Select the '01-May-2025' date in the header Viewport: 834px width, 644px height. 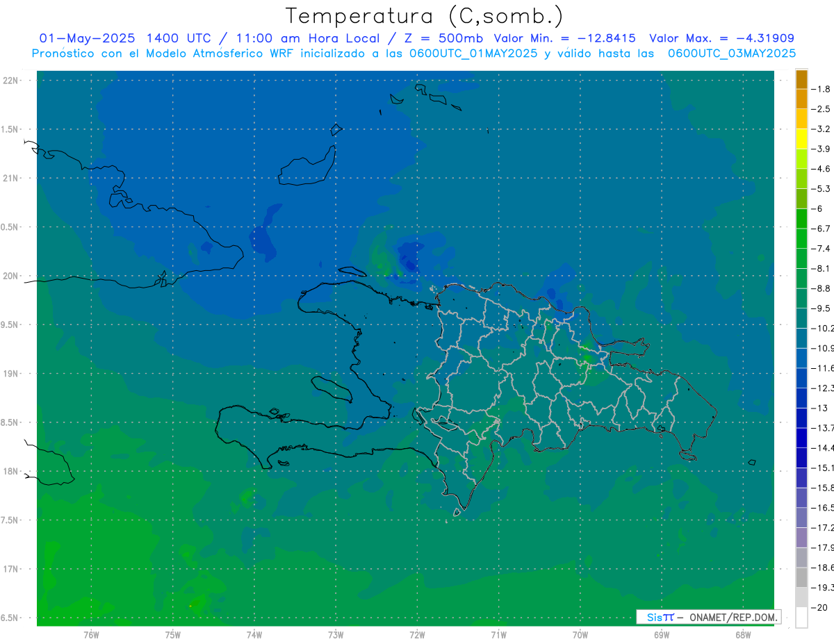(85, 38)
